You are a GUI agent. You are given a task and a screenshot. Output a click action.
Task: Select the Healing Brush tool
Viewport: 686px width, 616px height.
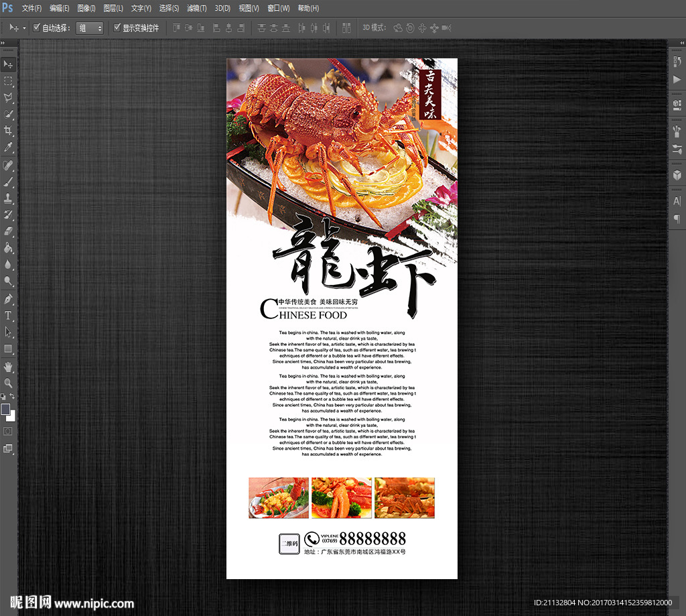[x=8, y=166]
